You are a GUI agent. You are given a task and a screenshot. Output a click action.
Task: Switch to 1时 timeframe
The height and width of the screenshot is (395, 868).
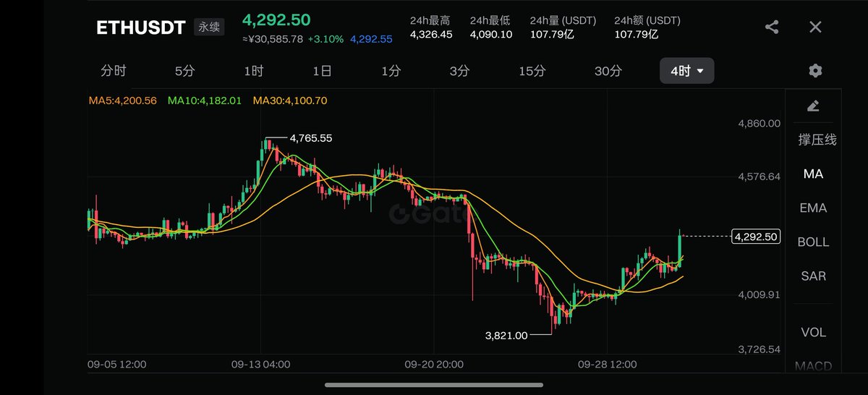pyautogui.click(x=253, y=71)
